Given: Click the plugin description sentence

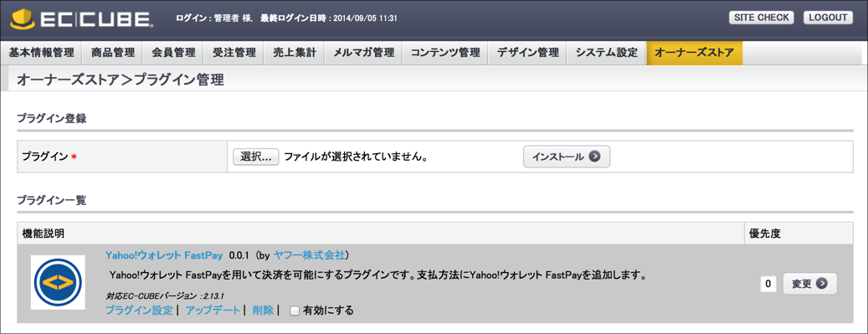Looking at the screenshot, I should [x=378, y=275].
